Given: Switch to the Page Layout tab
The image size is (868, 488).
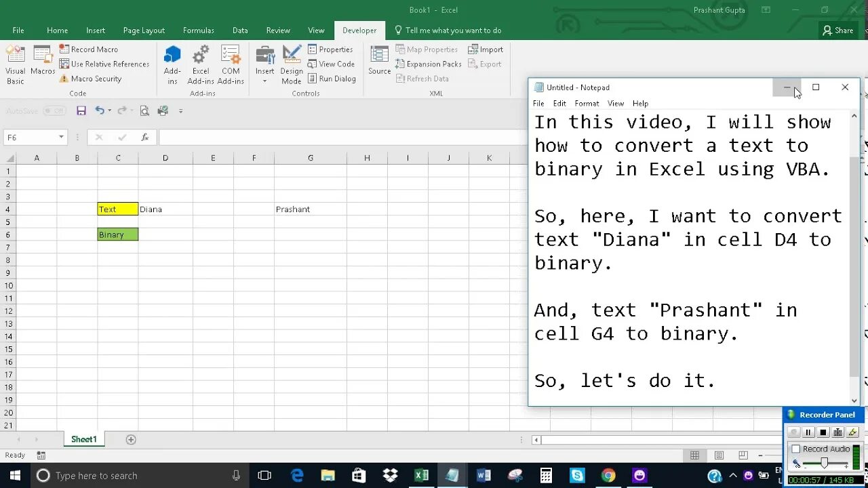Looking at the screenshot, I should [x=144, y=30].
